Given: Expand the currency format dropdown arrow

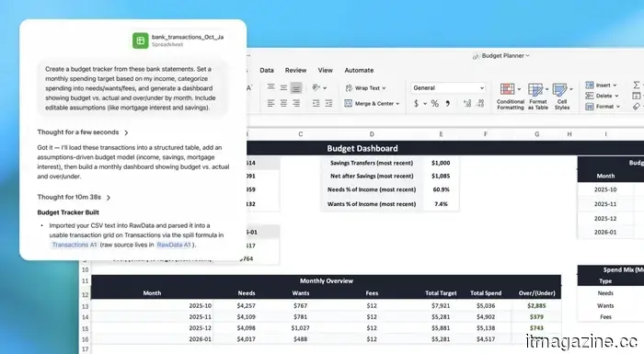Looking at the screenshot, I should (425, 104).
